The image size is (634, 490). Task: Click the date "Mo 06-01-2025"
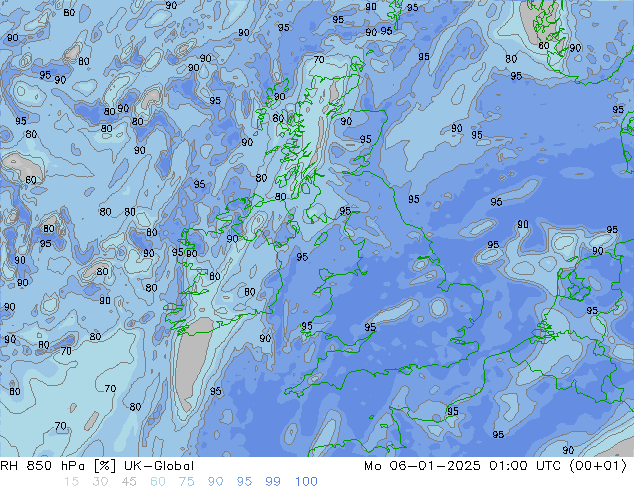pos(422,466)
